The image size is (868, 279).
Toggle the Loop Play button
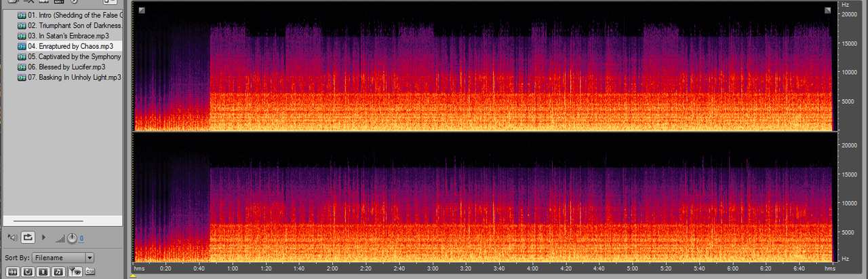28,238
